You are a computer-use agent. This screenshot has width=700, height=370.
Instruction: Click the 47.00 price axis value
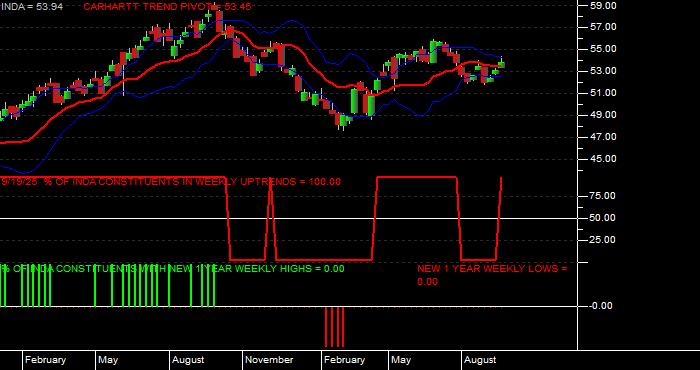pyautogui.click(x=603, y=137)
